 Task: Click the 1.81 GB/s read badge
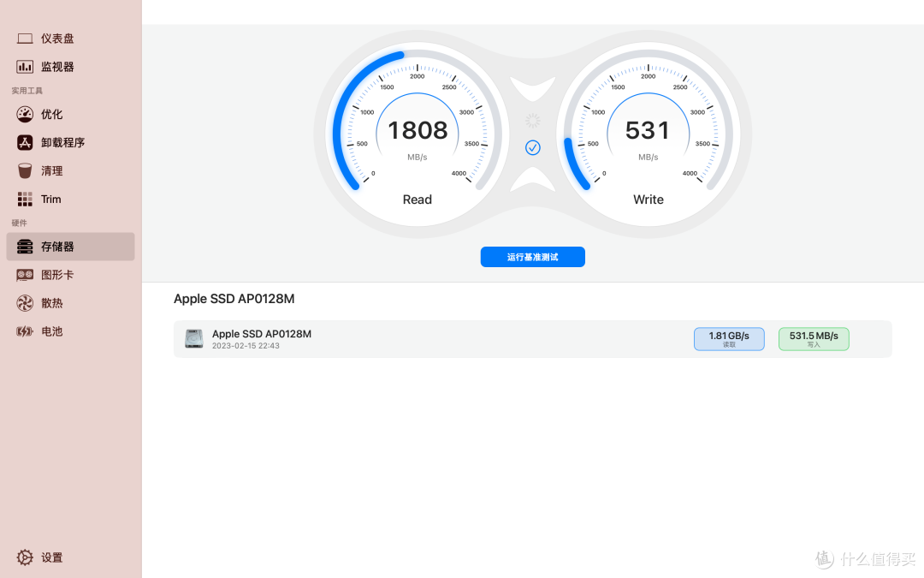(729, 338)
